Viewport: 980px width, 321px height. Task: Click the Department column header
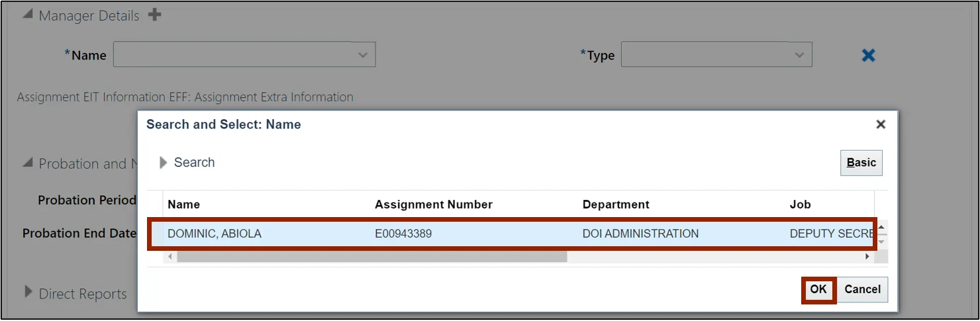[x=615, y=205]
